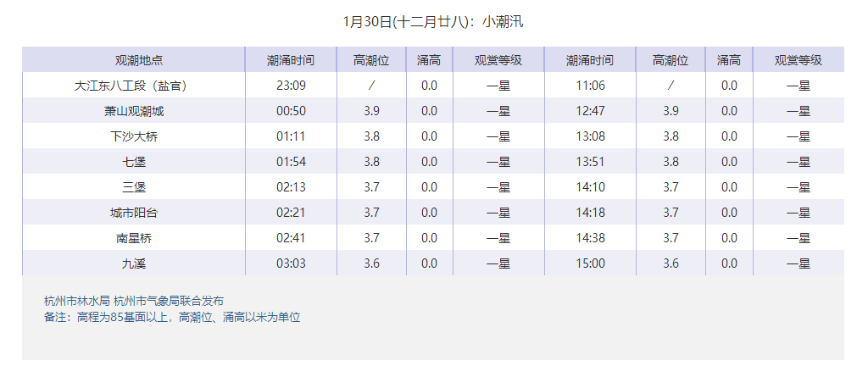Click the 00:50 tide time cell
Viewport: 868px width, 366px height.
coord(292,111)
